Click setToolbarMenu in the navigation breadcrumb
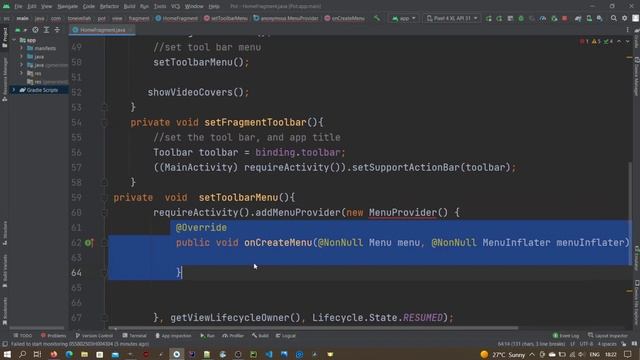This screenshot has width=640, height=360. 225,18
